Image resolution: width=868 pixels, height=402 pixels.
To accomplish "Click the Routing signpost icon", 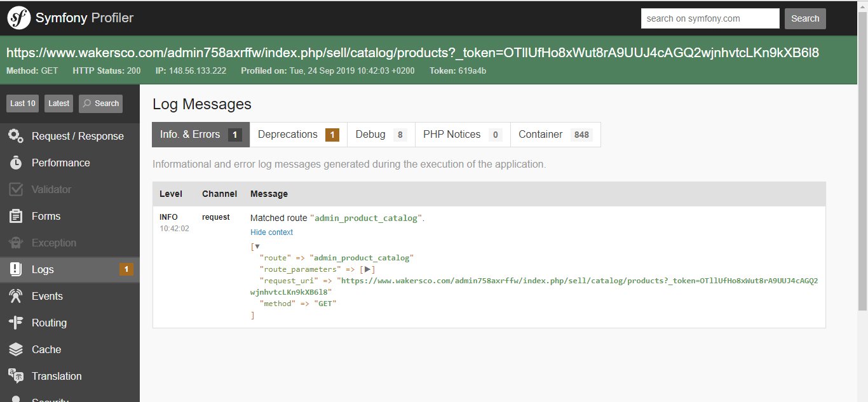I will point(16,323).
